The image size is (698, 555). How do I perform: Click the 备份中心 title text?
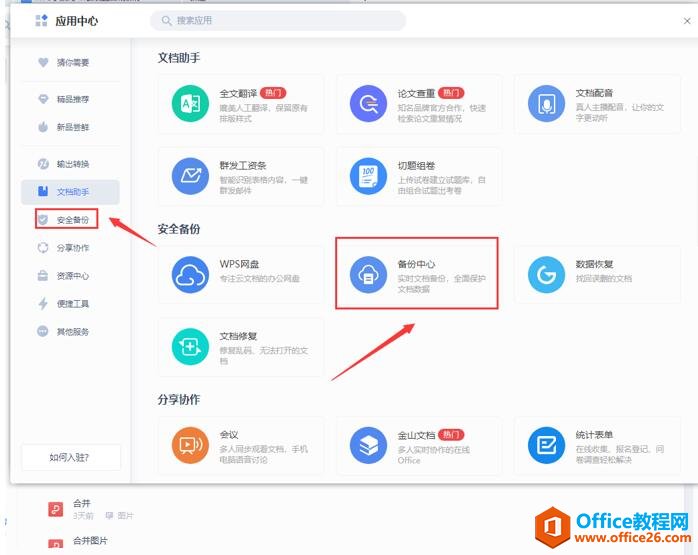[x=416, y=264]
